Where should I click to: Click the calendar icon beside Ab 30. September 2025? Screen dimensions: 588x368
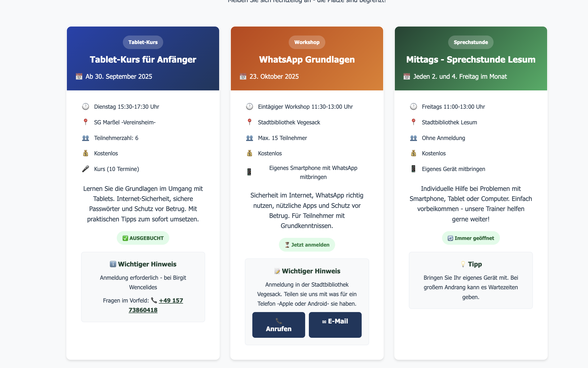point(79,77)
